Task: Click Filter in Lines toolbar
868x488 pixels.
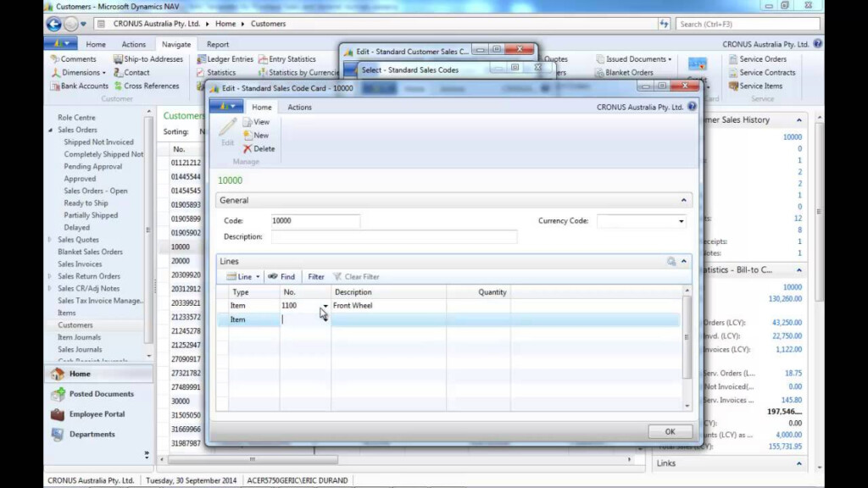Action: (316, 277)
